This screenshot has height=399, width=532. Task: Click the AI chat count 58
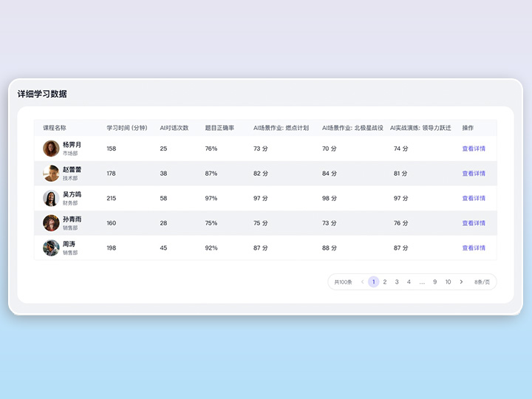(163, 198)
